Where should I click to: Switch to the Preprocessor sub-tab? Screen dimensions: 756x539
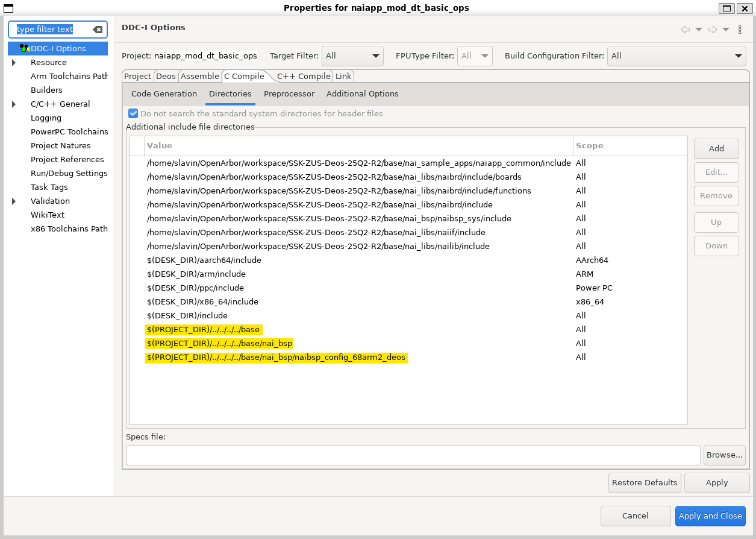coord(289,93)
